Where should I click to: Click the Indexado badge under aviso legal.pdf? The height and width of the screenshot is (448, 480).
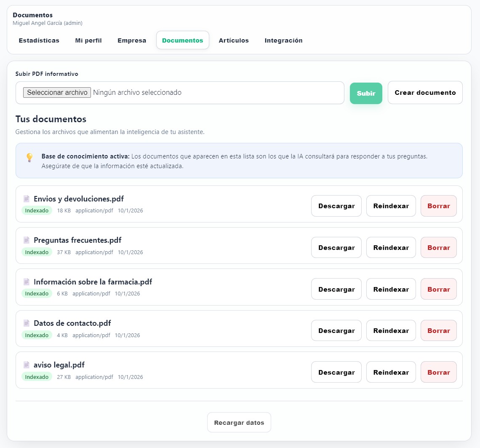pos(37,377)
